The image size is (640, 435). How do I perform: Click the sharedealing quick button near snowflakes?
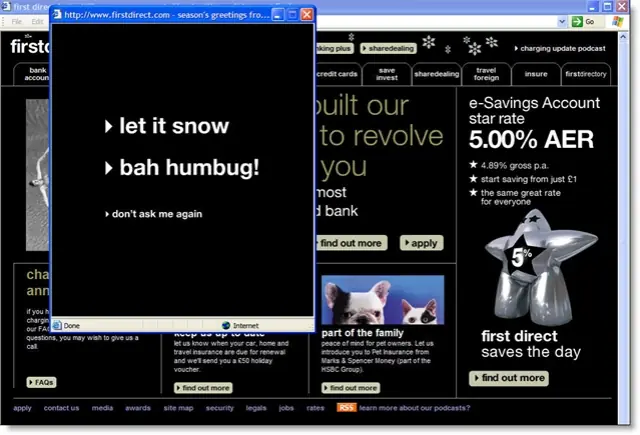389,49
